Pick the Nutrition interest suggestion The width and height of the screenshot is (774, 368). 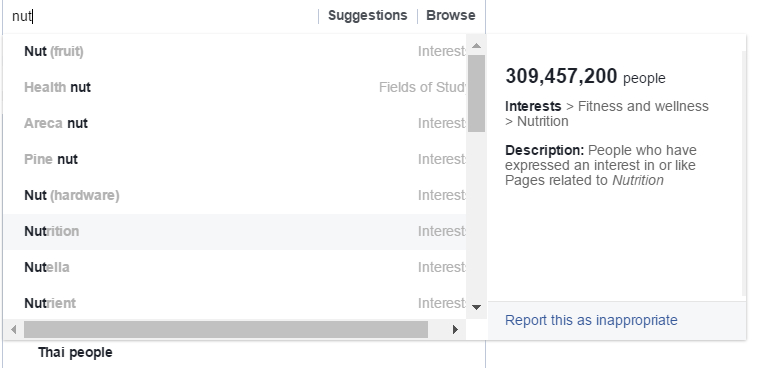(235, 231)
